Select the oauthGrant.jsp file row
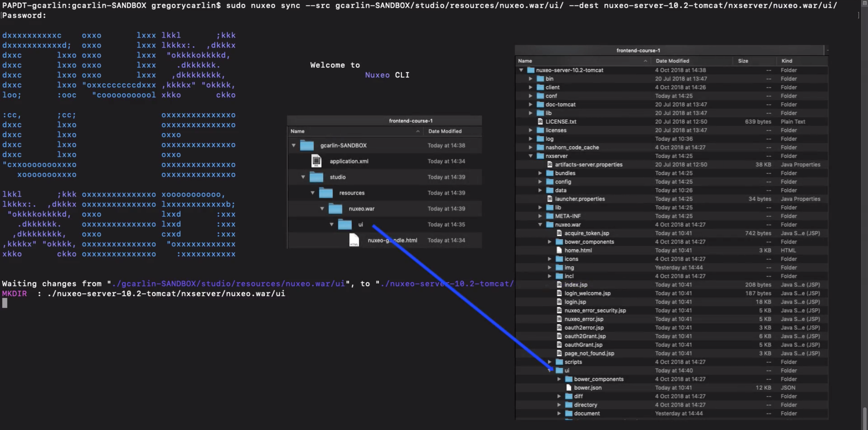 (671, 344)
